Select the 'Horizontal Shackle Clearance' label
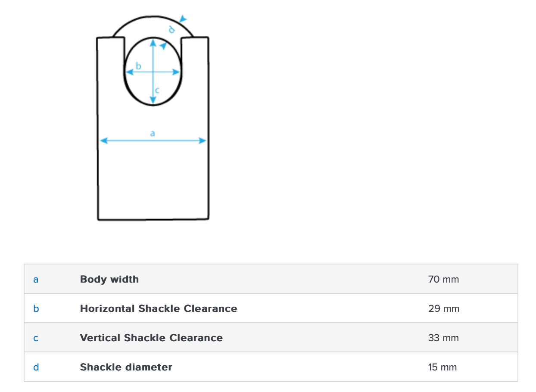The width and height of the screenshot is (536, 392). [x=158, y=308]
